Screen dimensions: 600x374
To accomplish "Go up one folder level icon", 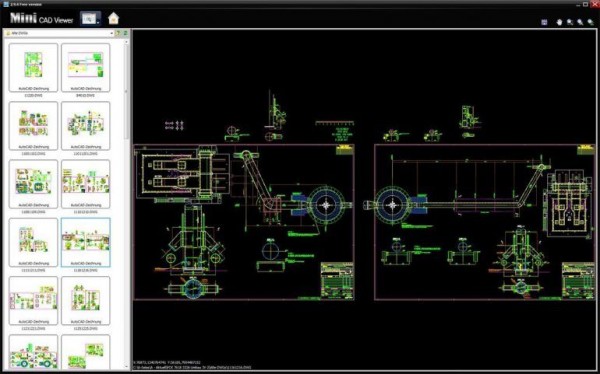I will tap(118, 33).
